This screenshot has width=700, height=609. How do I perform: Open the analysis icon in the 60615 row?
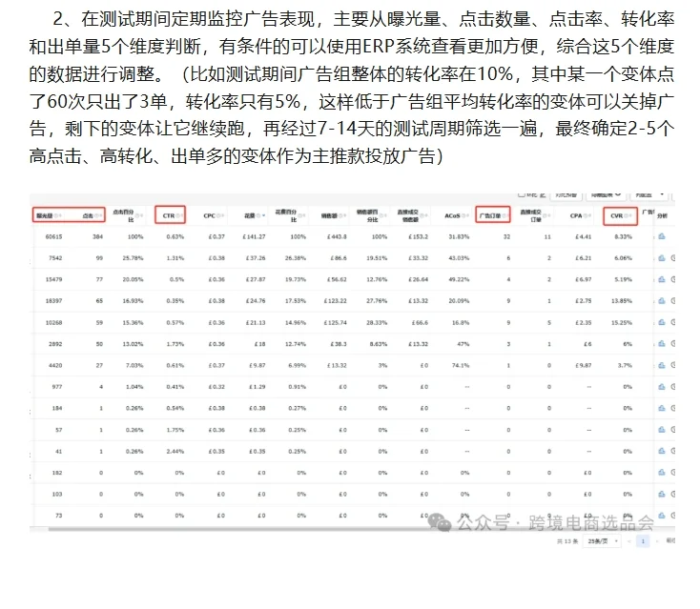[x=662, y=236]
